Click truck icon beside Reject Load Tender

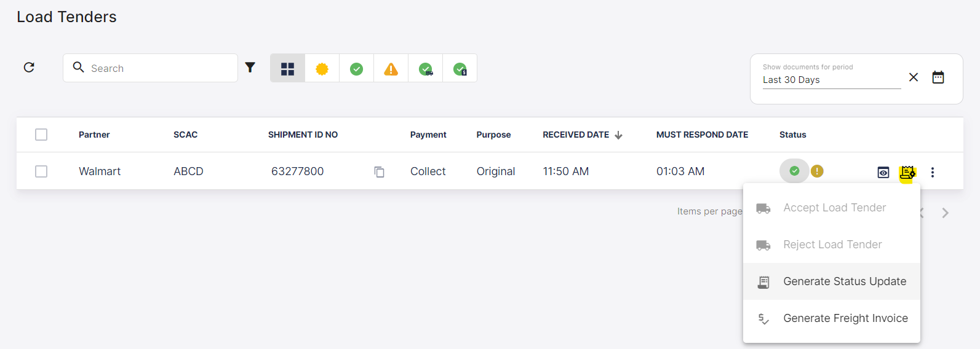763,245
